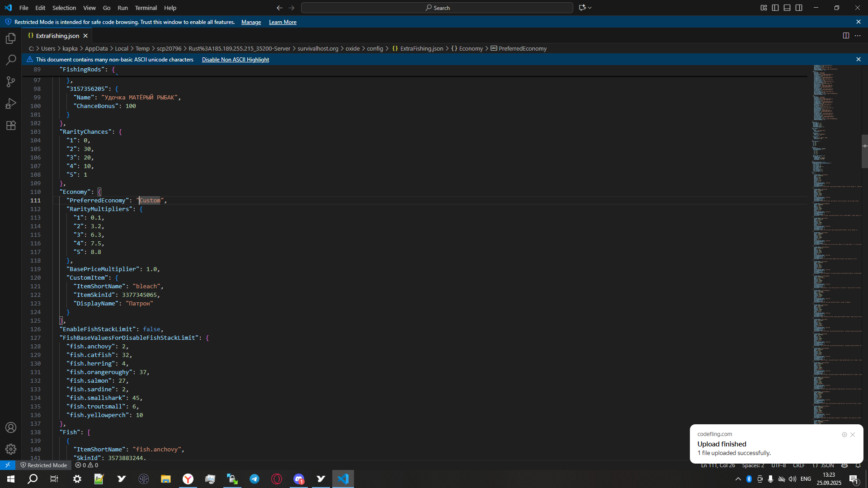Open Manage gear in activity bar
Viewport: 868px width, 488px height.
(x=11, y=449)
